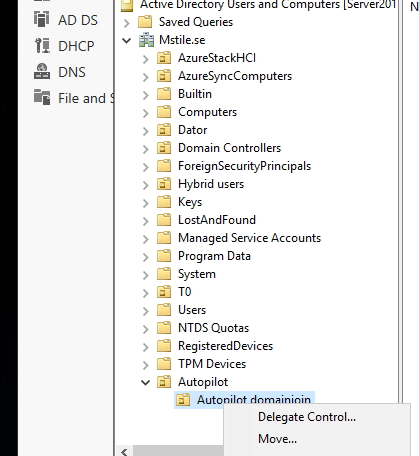
Task: Click the horizontal scrollbar left arrow
Action: pyautogui.click(x=125, y=451)
